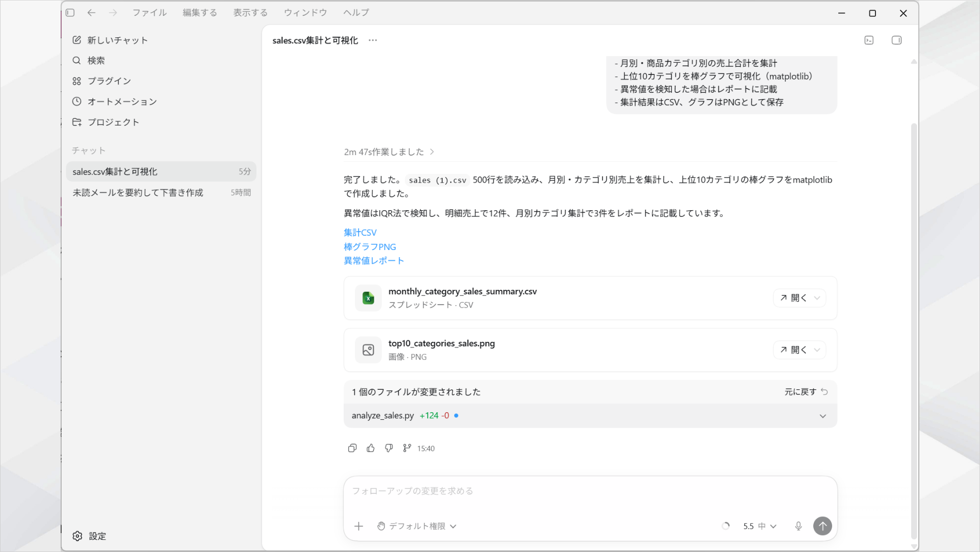Click the PNG image file icon
The image size is (980, 552).
368,350
